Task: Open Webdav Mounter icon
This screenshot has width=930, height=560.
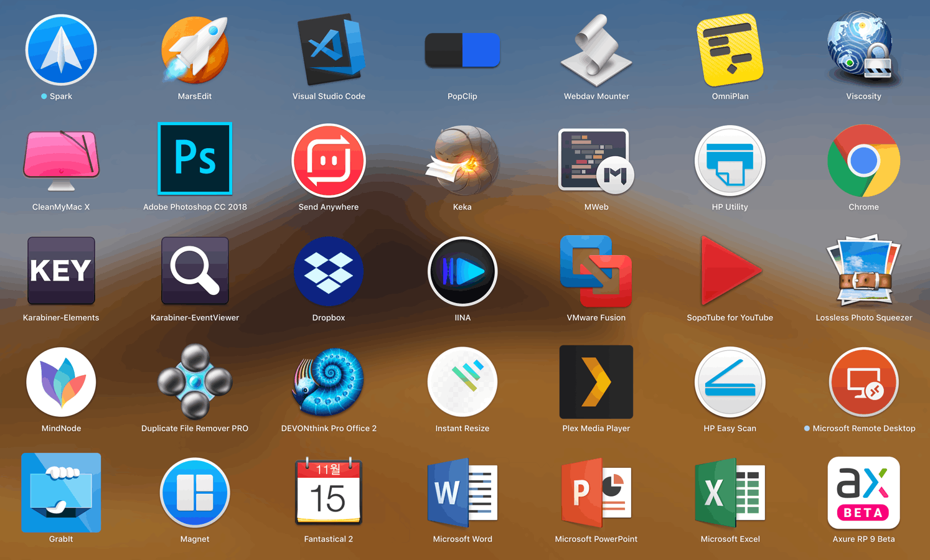Action: click(x=596, y=50)
